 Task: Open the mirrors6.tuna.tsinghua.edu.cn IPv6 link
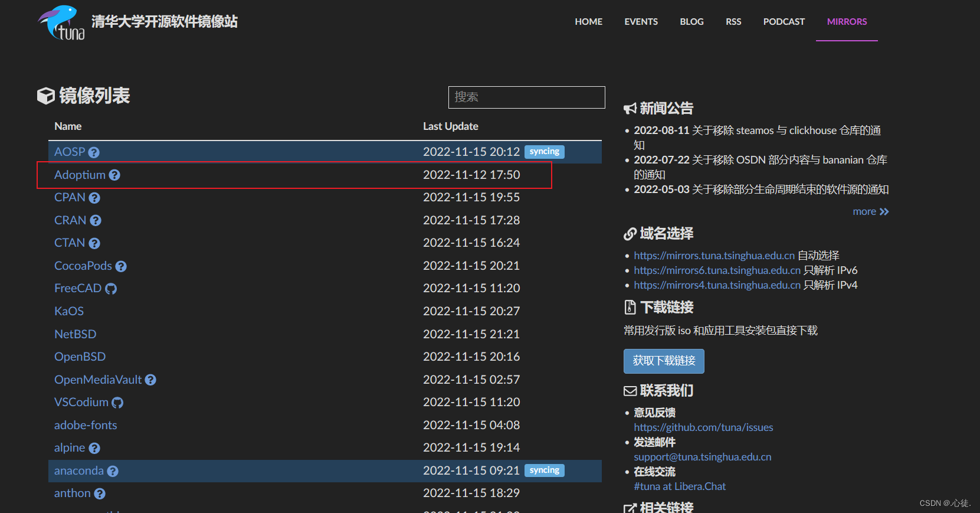717,270
